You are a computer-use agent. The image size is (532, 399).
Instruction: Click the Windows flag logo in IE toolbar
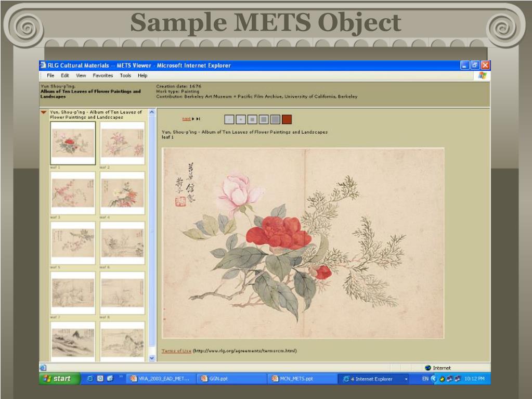click(482, 75)
